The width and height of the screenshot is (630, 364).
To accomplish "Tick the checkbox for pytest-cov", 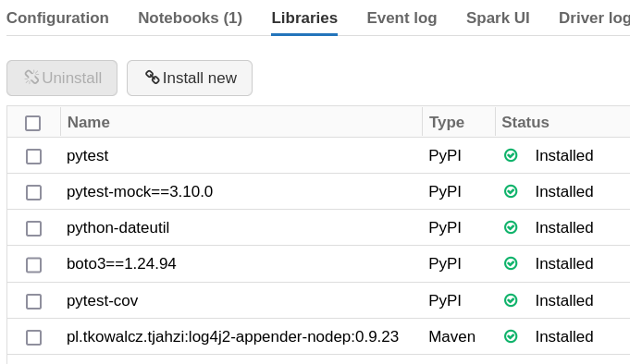I will (x=33, y=301).
